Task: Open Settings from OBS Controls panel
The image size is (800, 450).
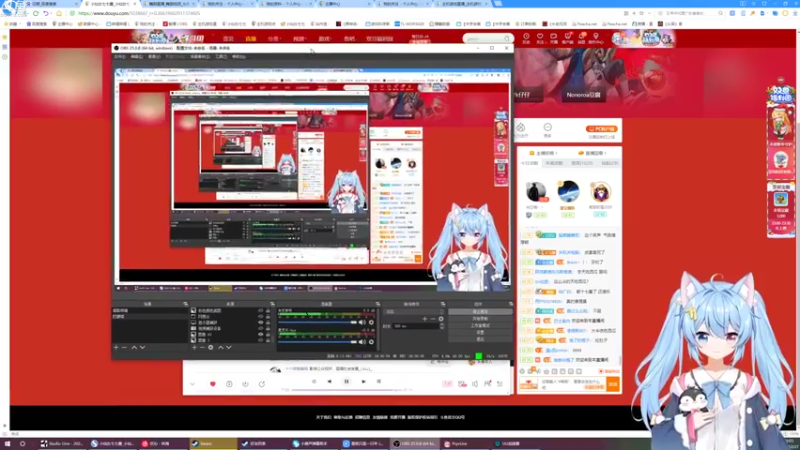Action: click(480, 332)
